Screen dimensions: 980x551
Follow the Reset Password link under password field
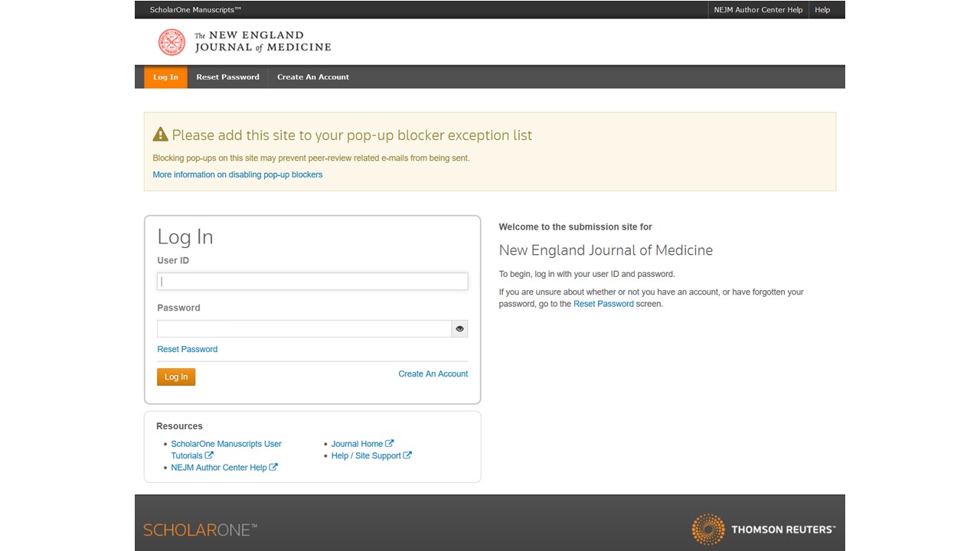187,349
